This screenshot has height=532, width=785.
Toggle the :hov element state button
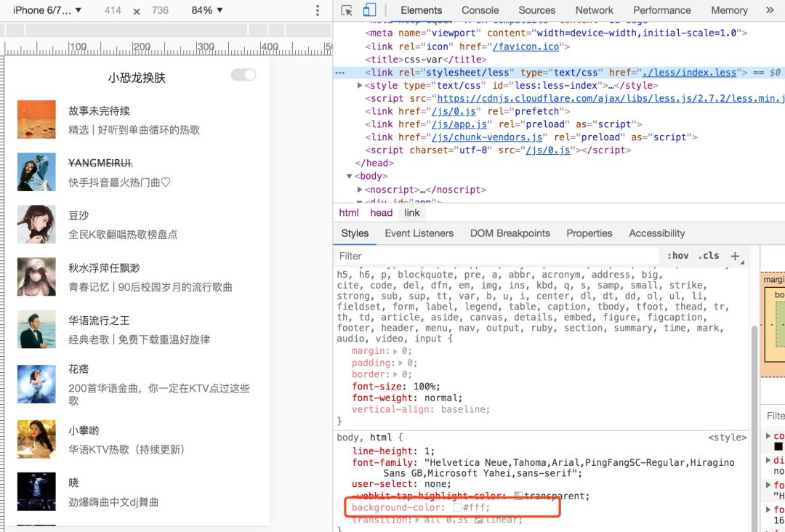coord(678,256)
